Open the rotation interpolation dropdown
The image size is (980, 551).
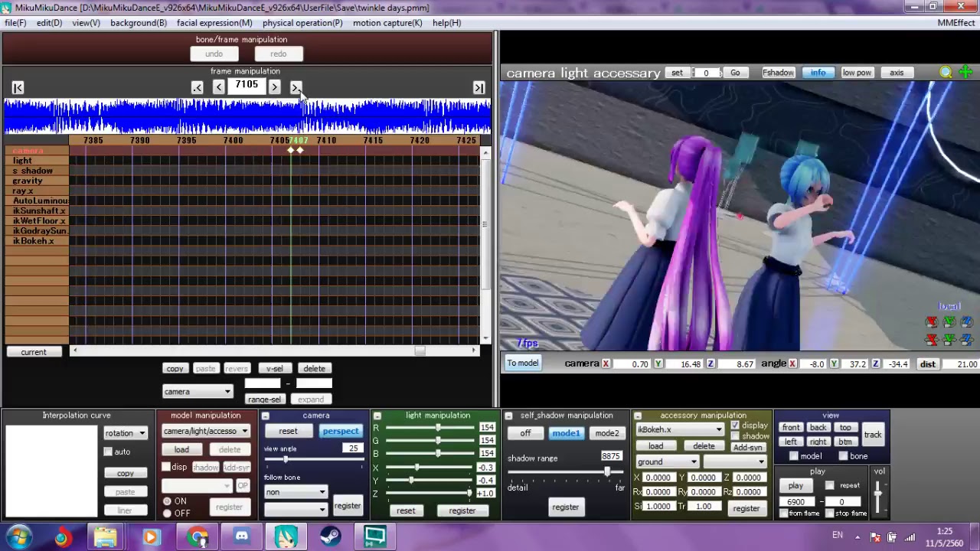(x=125, y=433)
